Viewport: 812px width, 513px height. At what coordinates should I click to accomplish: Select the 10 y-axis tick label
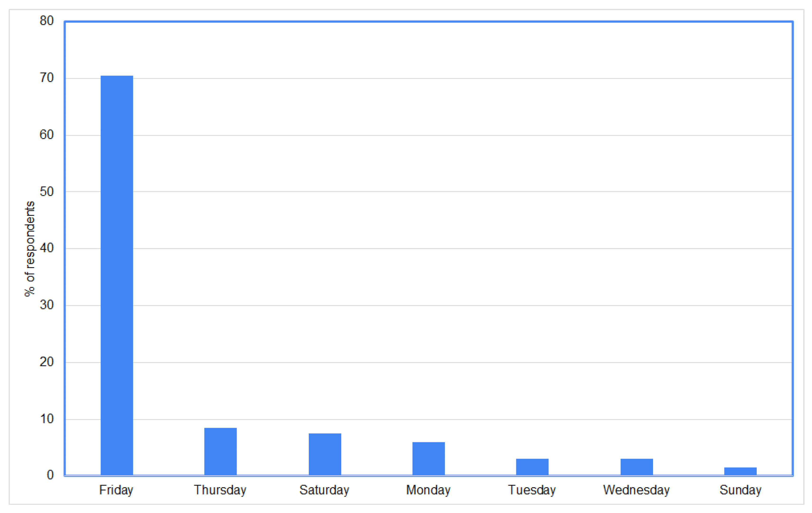click(47, 419)
